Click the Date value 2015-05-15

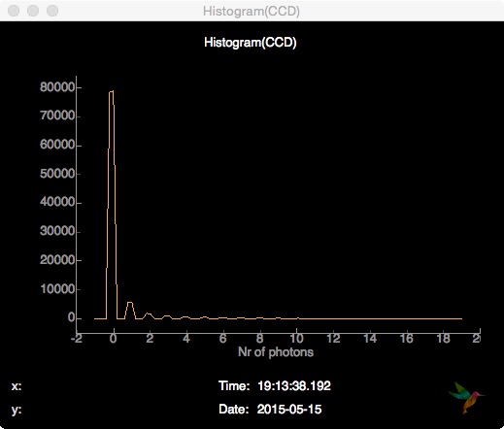pyautogui.click(x=289, y=410)
